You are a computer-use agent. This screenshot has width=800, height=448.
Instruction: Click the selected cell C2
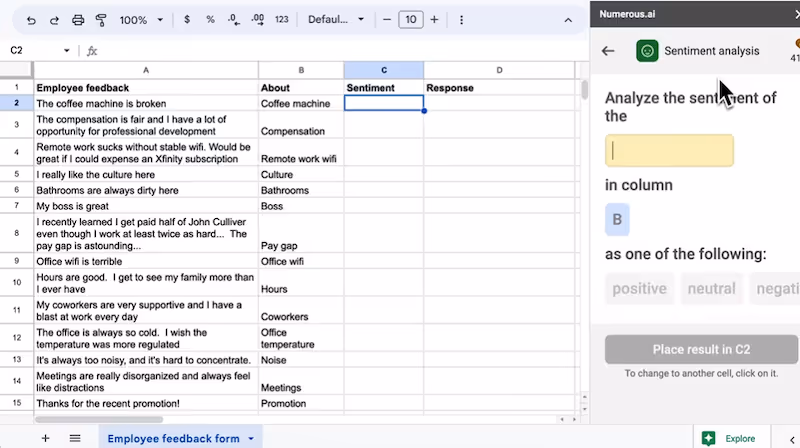point(384,103)
